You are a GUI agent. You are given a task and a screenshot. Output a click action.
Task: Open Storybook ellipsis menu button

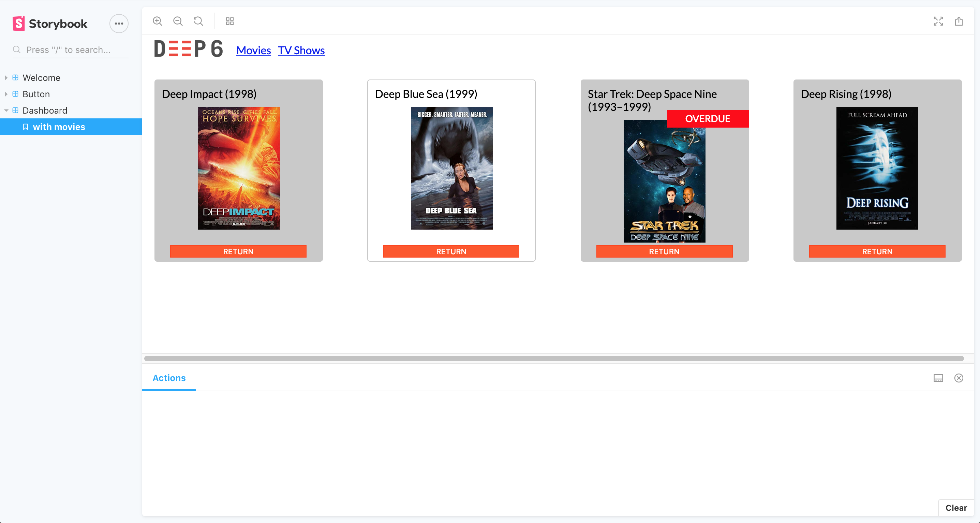tap(119, 24)
